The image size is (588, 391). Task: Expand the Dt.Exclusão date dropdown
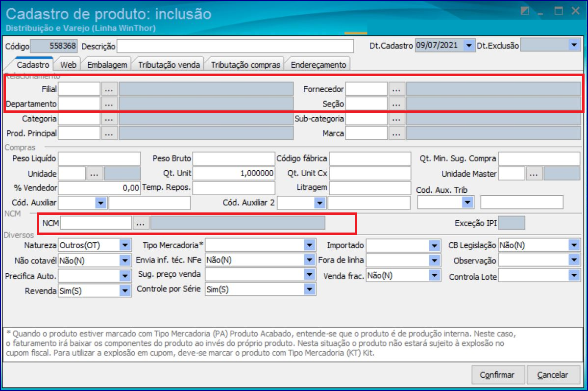pyautogui.click(x=574, y=46)
